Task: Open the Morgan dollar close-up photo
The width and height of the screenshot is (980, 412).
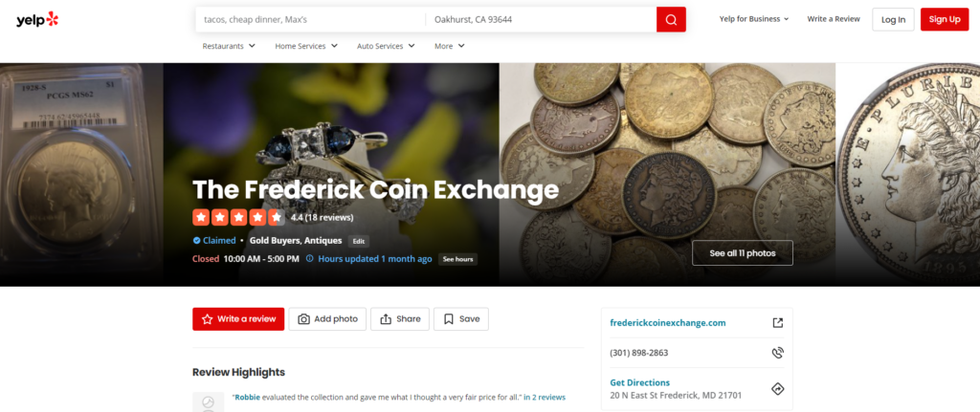Action: 908,175
